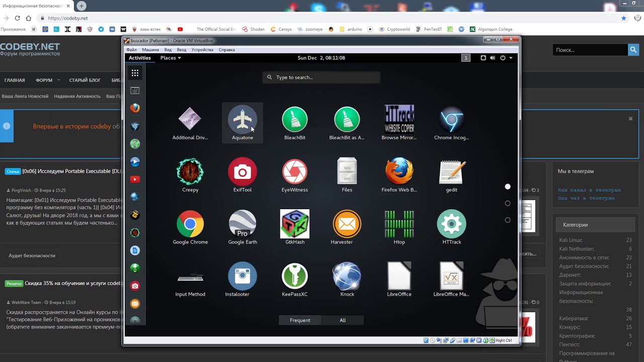Open the clock and calendar panel

click(321, 58)
